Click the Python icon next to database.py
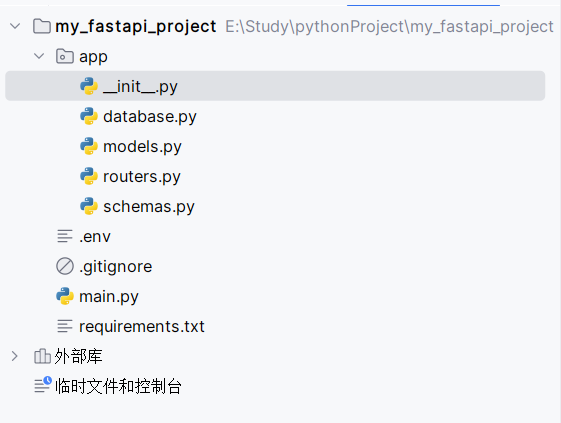The height and width of the screenshot is (423, 561). click(x=89, y=116)
